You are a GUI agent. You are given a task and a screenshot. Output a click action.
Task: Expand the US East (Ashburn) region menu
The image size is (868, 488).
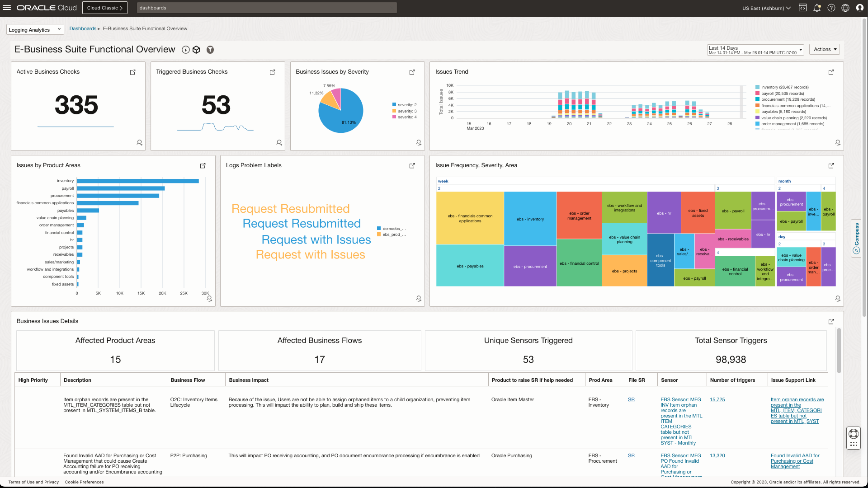766,8
